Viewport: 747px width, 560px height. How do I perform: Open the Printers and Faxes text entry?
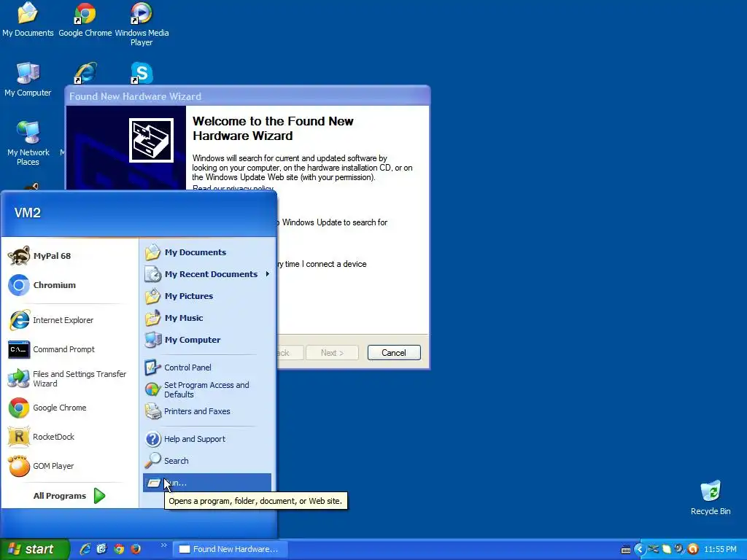[x=197, y=411]
